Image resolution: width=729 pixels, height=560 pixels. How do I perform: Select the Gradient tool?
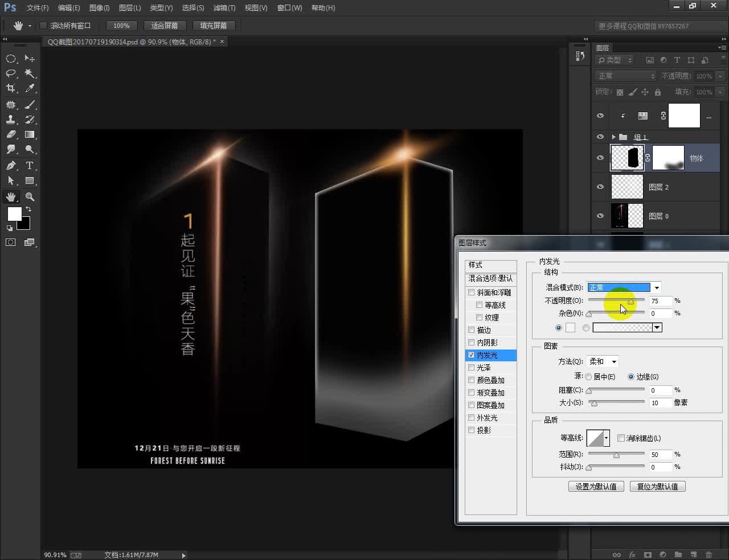[30, 135]
